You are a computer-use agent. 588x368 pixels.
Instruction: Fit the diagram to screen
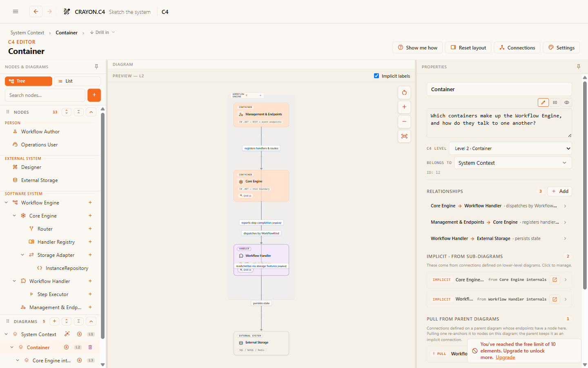[404, 136]
